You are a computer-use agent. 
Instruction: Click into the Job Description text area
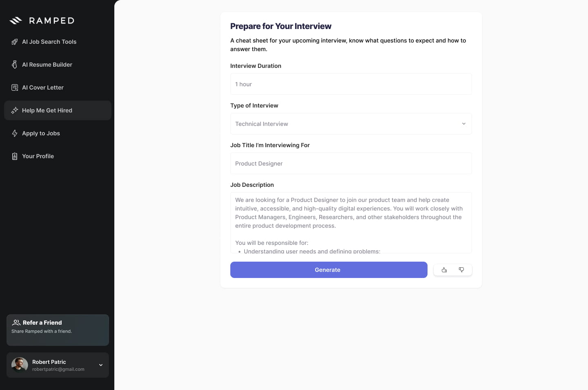[351, 223]
